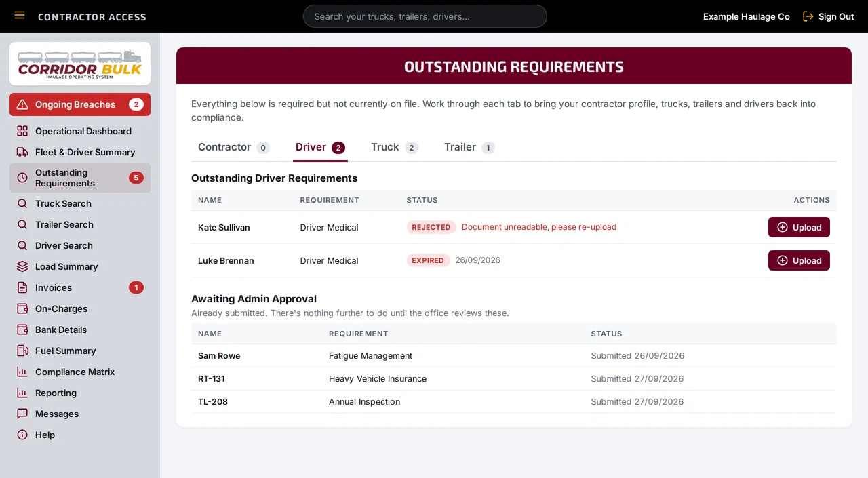The height and width of the screenshot is (478, 868).
Task: Click the Trailer tab count badge 1
Action: tap(488, 148)
